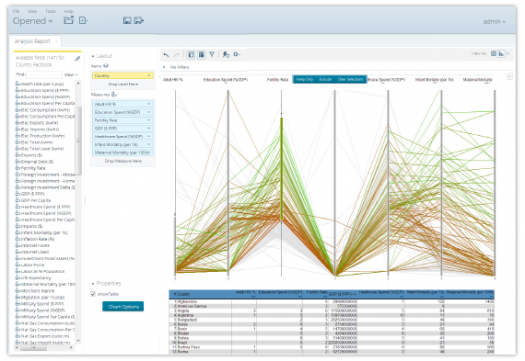Expand the Opened perspective dropdown
The width and height of the screenshot is (525, 361).
[x=33, y=21]
